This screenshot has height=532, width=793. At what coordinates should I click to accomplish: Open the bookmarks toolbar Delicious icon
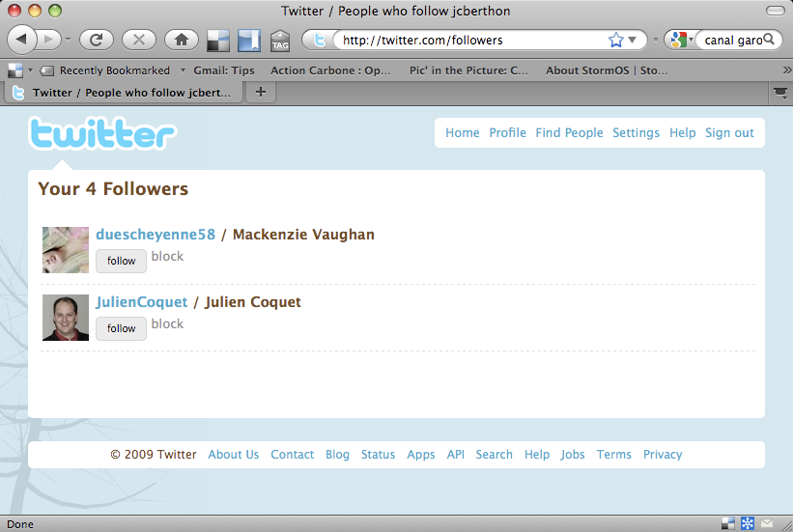pos(15,70)
